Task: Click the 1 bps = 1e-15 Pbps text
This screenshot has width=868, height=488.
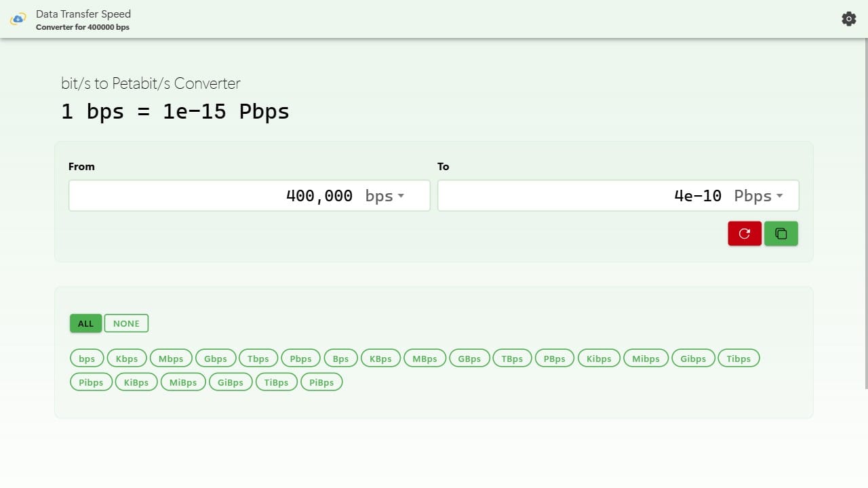Action: click(x=175, y=110)
